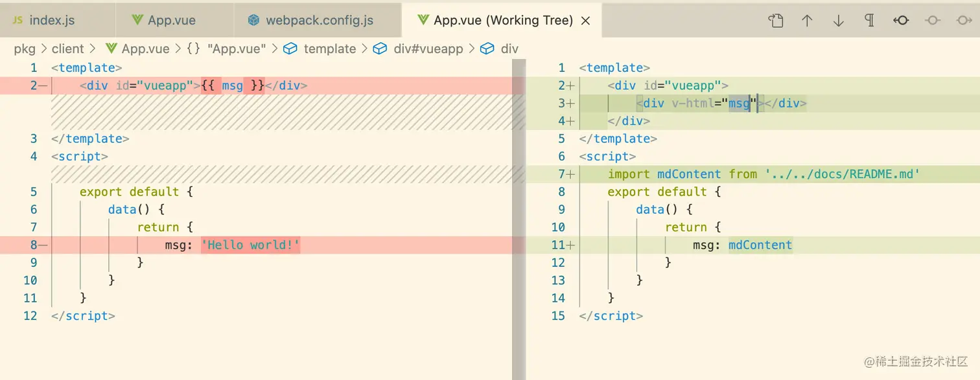Click mdContent value on right line 11
The image size is (980, 380).
point(760,245)
